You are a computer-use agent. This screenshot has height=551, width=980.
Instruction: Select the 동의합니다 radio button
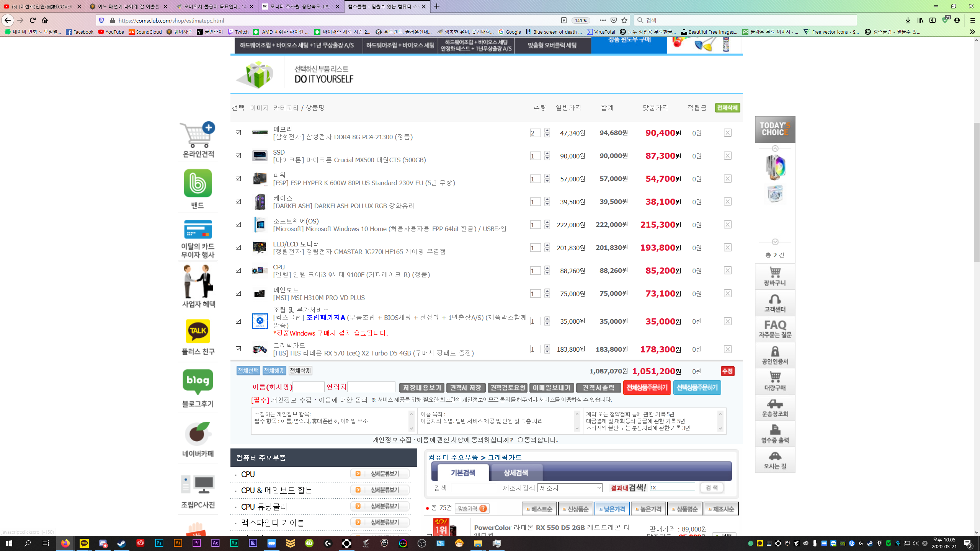[520, 440]
